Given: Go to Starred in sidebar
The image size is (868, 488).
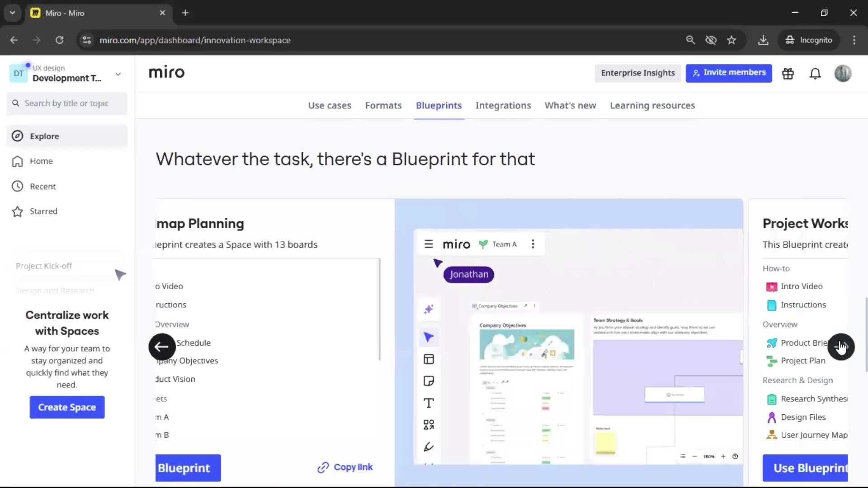Looking at the screenshot, I should (67, 211).
